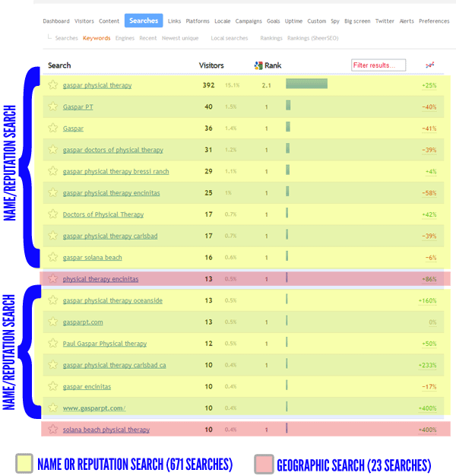Click the Search column header
The width and height of the screenshot is (456, 476).
coord(59,65)
